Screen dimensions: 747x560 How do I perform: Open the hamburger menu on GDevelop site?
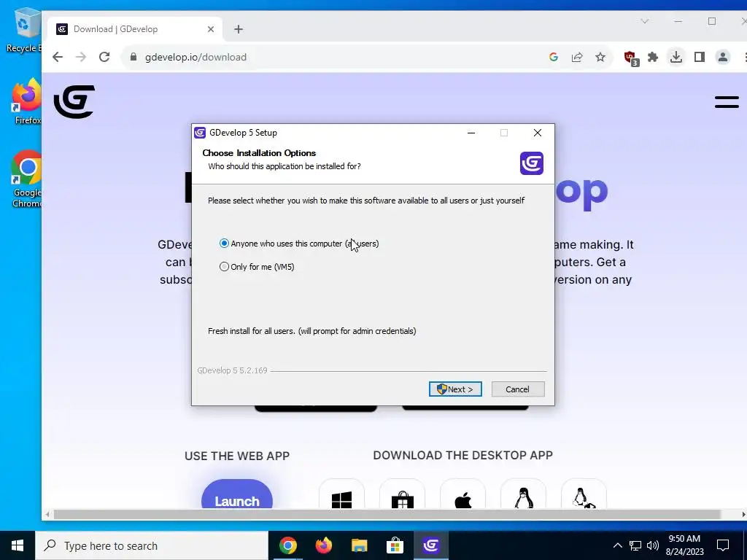(727, 102)
